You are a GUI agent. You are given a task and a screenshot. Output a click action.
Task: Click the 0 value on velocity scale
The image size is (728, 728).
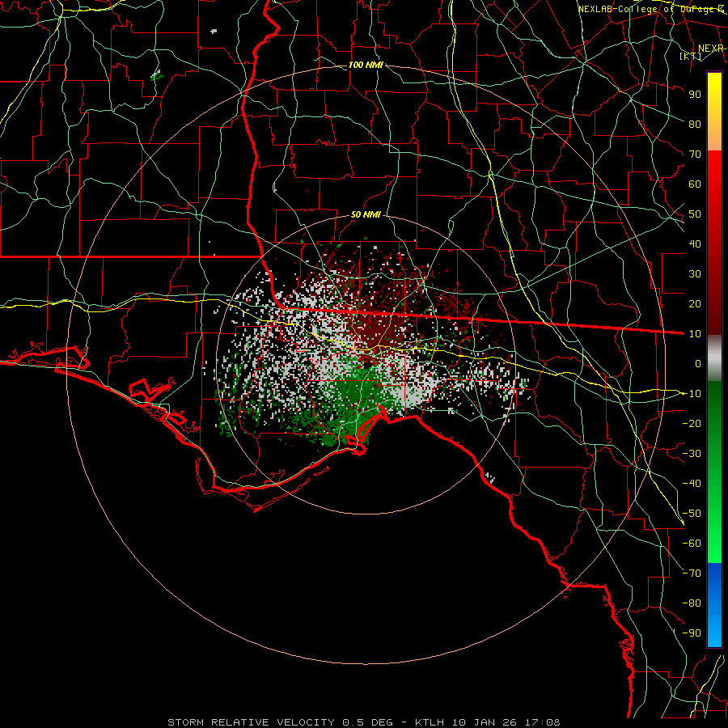coord(698,363)
